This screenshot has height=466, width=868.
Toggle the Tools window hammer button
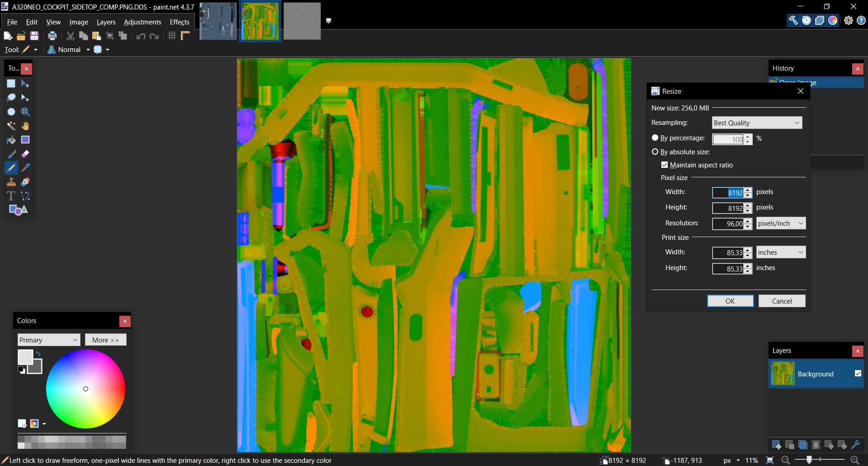[x=793, y=20]
